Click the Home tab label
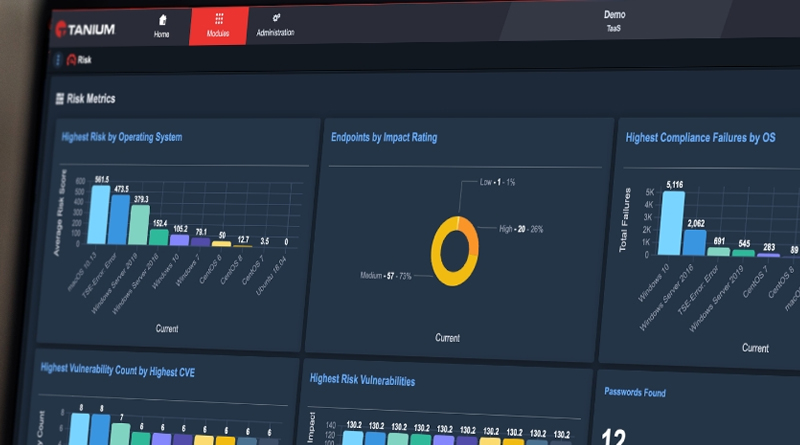This screenshot has height=445, width=800. point(161,34)
